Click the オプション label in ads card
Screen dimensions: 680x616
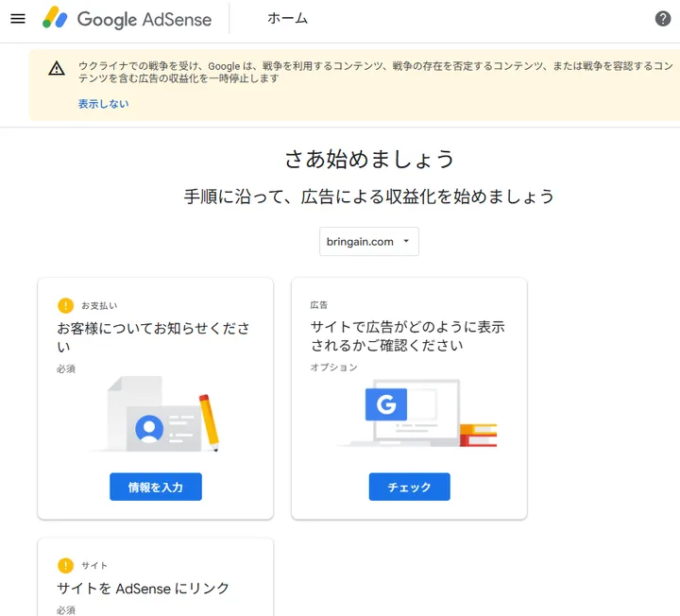point(333,367)
